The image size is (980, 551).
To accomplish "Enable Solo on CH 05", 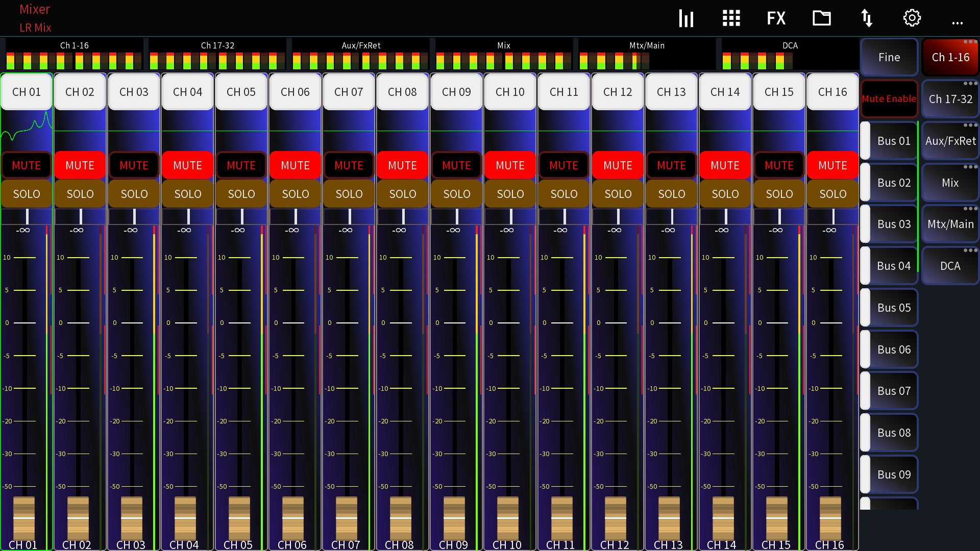I will click(x=241, y=193).
